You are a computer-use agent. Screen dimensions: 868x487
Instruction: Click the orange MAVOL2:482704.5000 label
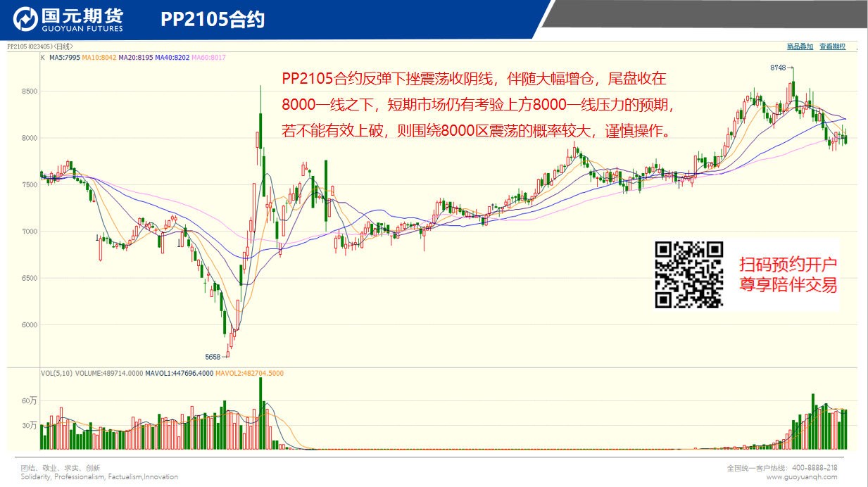pyautogui.click(x=250, y=374)
